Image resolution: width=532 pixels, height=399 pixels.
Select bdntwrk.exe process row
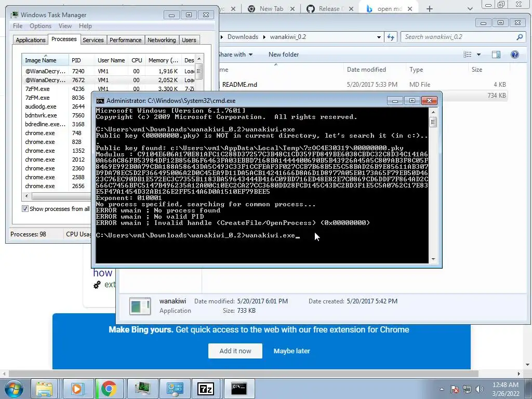57,115
